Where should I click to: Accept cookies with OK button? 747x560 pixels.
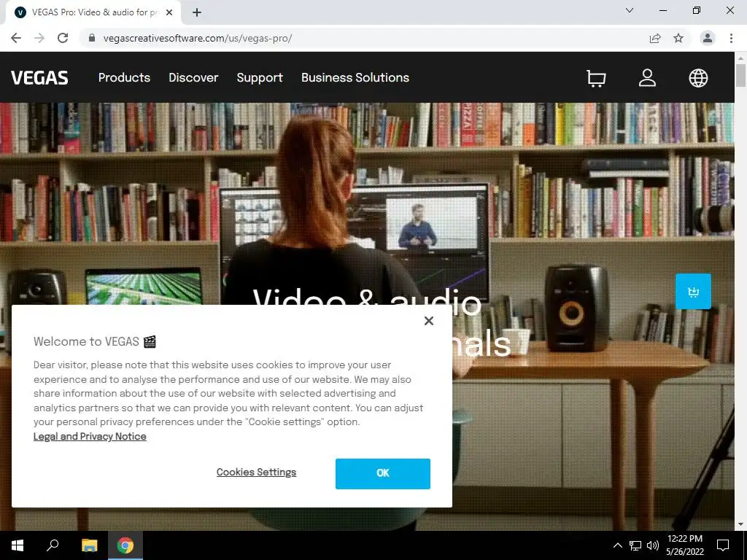point(382,473)
